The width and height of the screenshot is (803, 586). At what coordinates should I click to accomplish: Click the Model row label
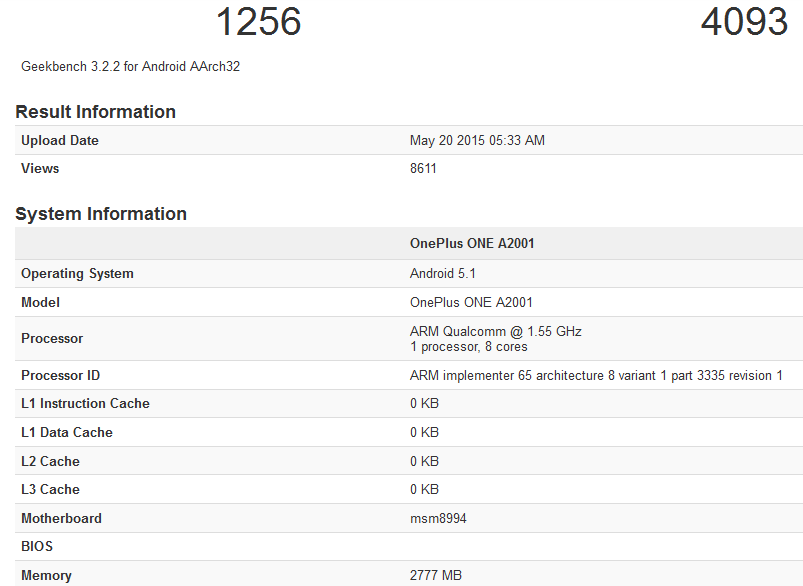40,302
